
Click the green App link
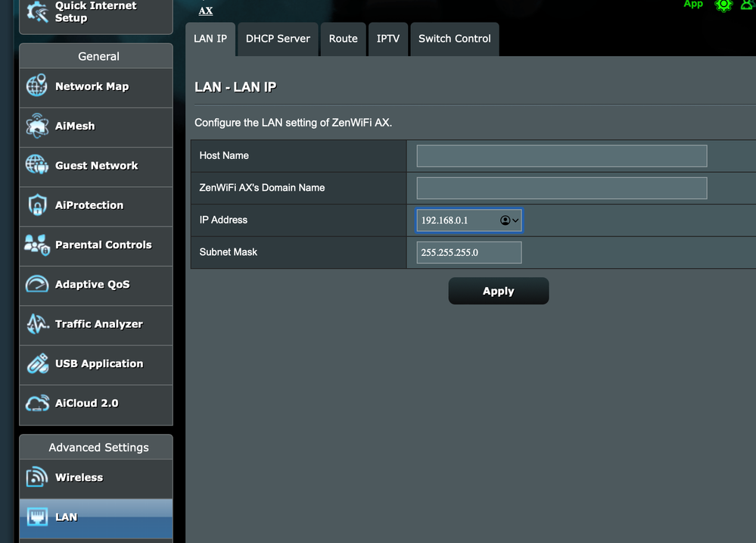pyautogui.click(x=693, y=4)
